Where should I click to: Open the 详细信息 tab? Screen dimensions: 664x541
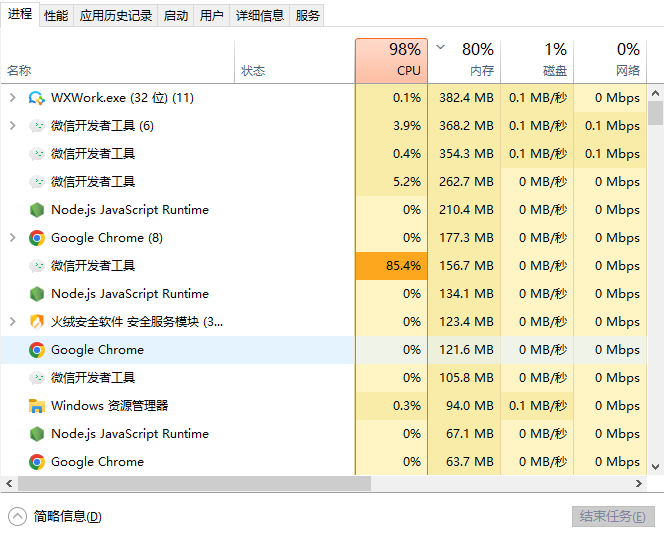point(260,16)
